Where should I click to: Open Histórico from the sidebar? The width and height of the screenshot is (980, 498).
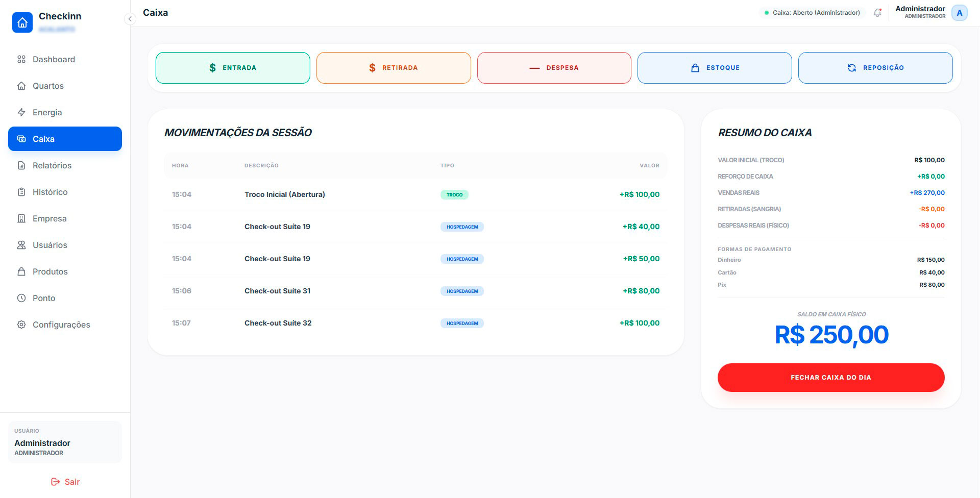(x=65, y=192)
